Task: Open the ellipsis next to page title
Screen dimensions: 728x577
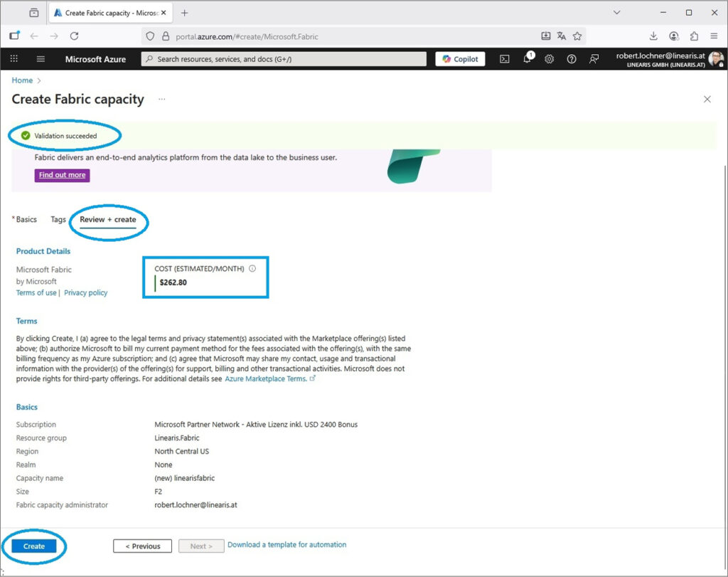Action: tap(161, 99)
